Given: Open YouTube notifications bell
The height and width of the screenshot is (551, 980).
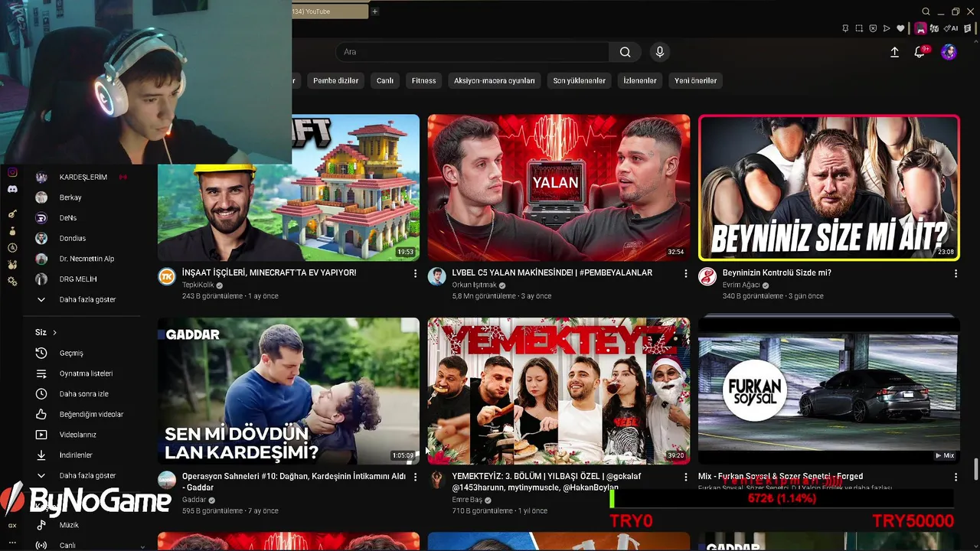Looking at the screenshot, I should (920, 52).
